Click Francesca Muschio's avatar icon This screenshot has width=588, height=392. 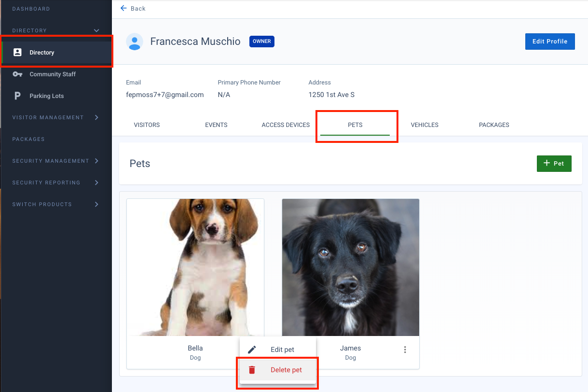[135, 42]
